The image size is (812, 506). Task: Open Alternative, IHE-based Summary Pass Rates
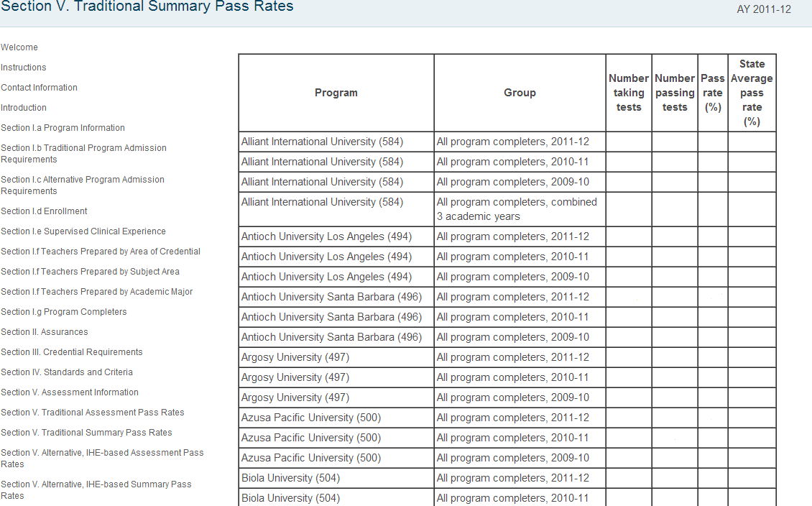click(96, 490)
